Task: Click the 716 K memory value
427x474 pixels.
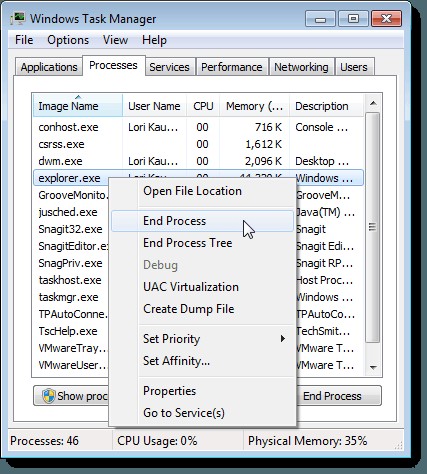Action: point(268,127)
